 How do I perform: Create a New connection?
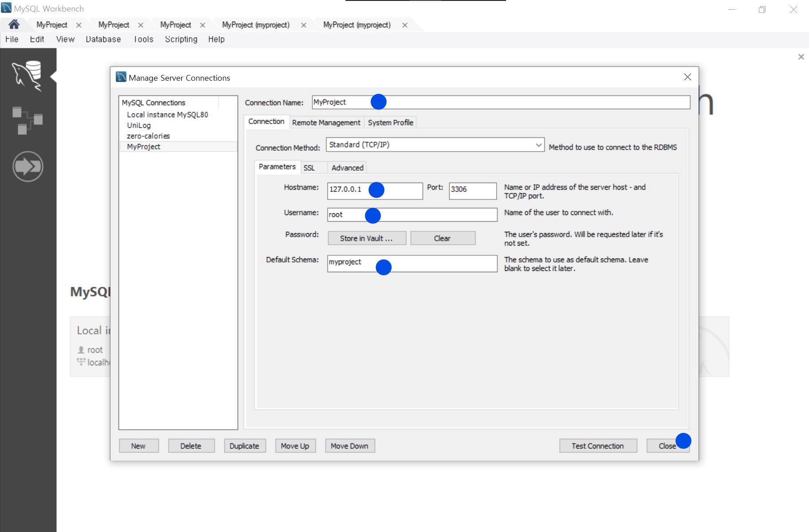(138, 446)
